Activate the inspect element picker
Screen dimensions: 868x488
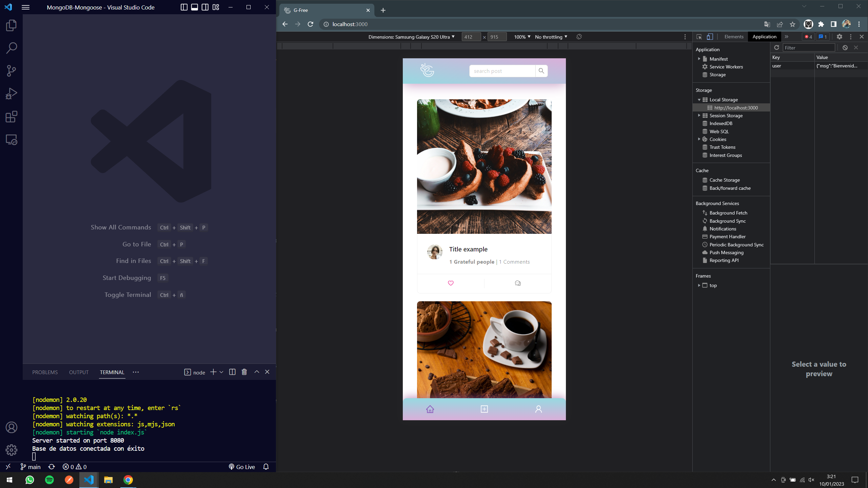699,37
